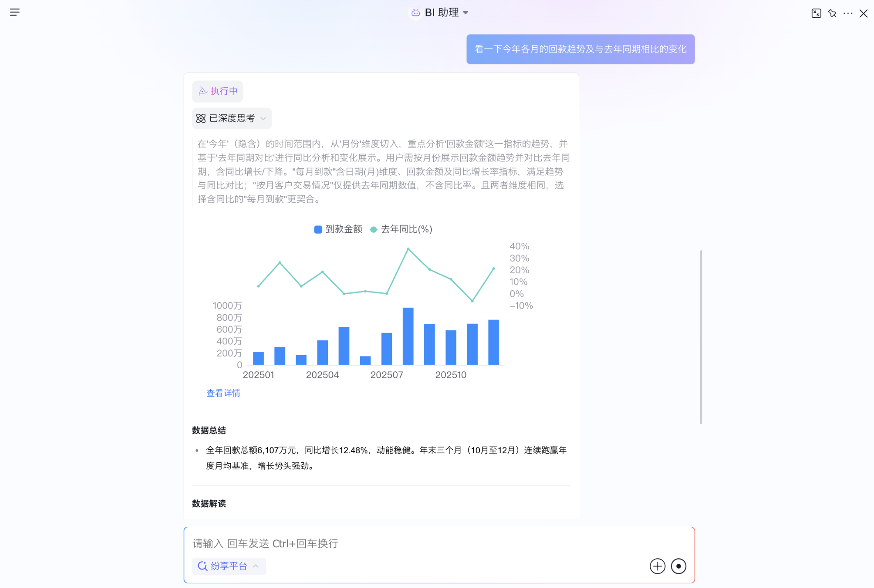Screen dimensions: 874x588
Task: Open 查看详情 link below chart
Action: (x=223, y=393)
